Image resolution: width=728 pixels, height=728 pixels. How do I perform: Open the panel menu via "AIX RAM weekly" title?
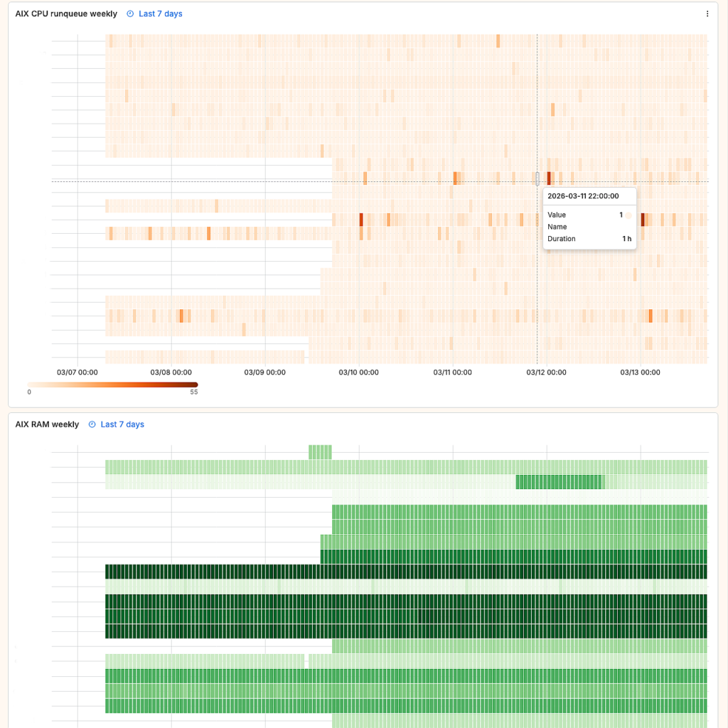coord(45,424)
